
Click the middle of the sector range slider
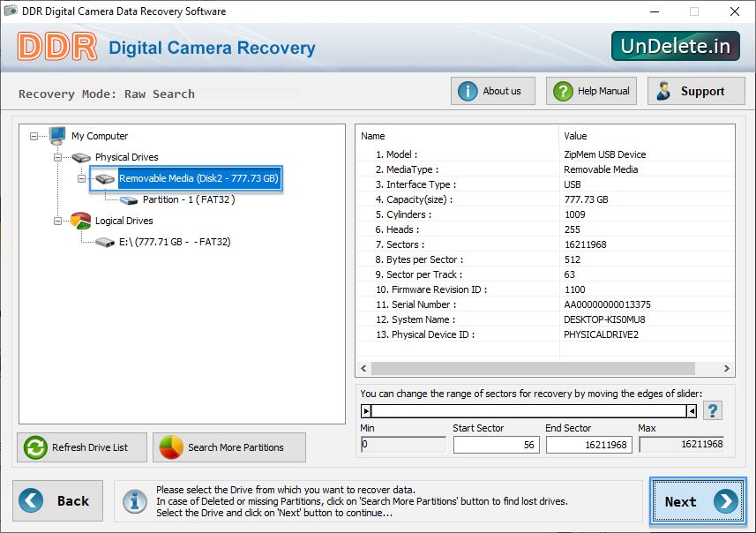click(529, 411)
